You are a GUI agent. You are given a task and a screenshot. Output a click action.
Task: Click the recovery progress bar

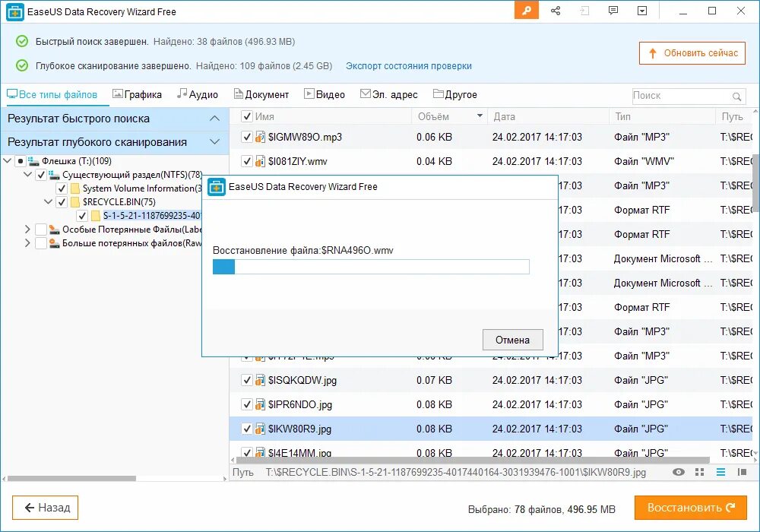pyautogui.click(x=371, y=267)
